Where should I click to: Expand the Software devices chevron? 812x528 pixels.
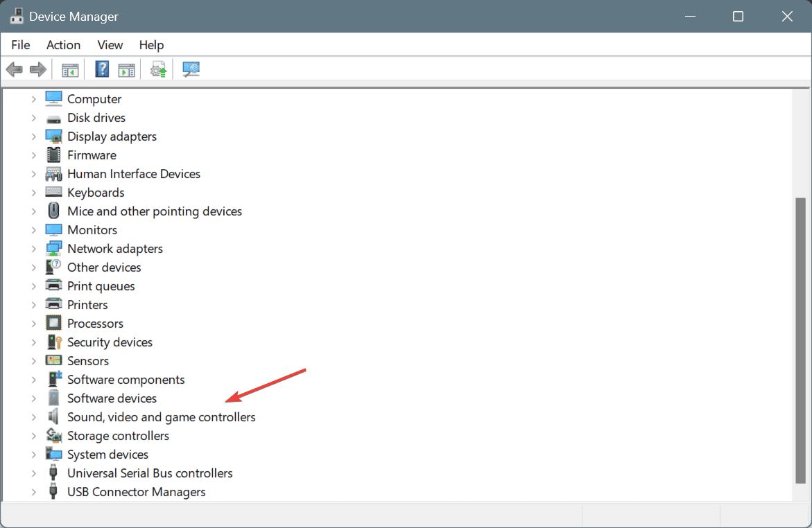[34, 398]
